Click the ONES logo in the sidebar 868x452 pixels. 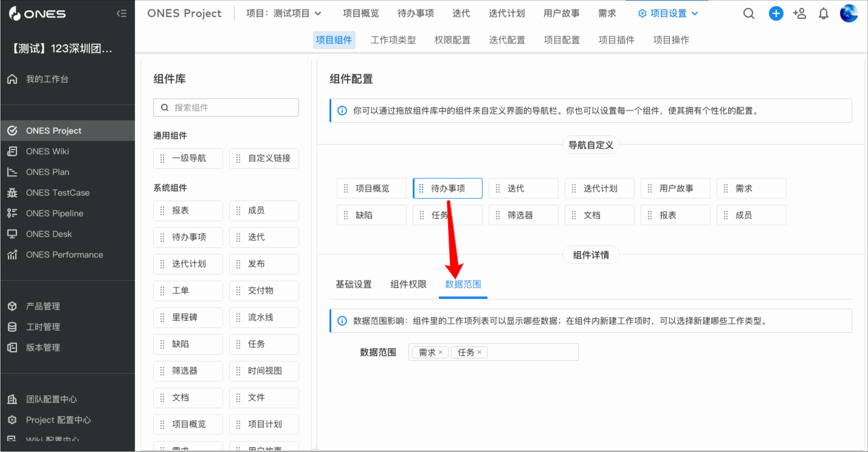pos(37,14)
